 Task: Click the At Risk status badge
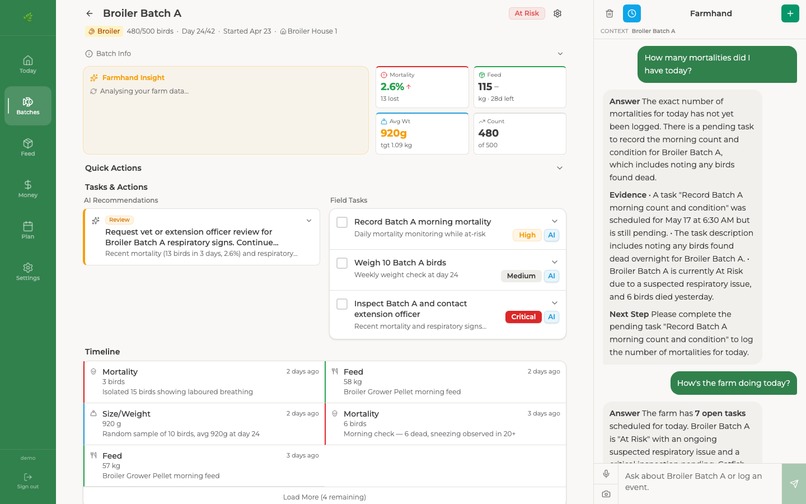point(526,13)
